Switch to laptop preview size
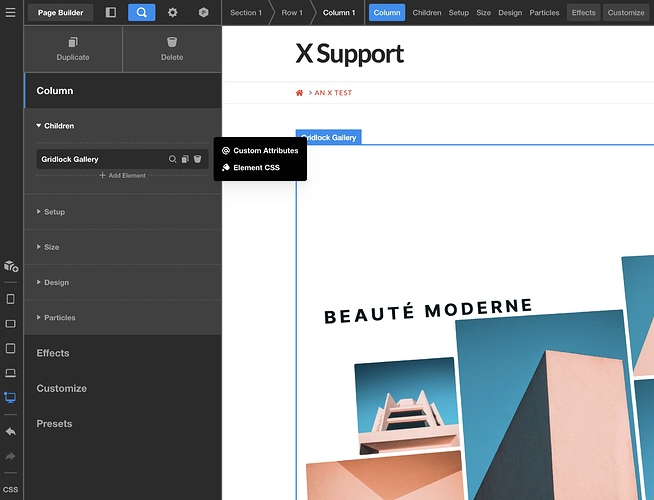Viewport: 654px width, 500px height. (x=10, y=373)
